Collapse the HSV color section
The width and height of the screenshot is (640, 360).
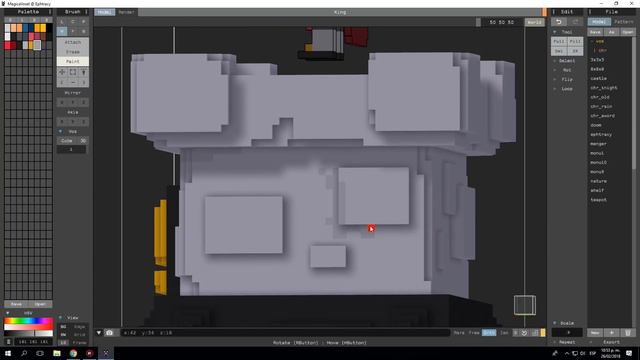(x=7, y=313)
